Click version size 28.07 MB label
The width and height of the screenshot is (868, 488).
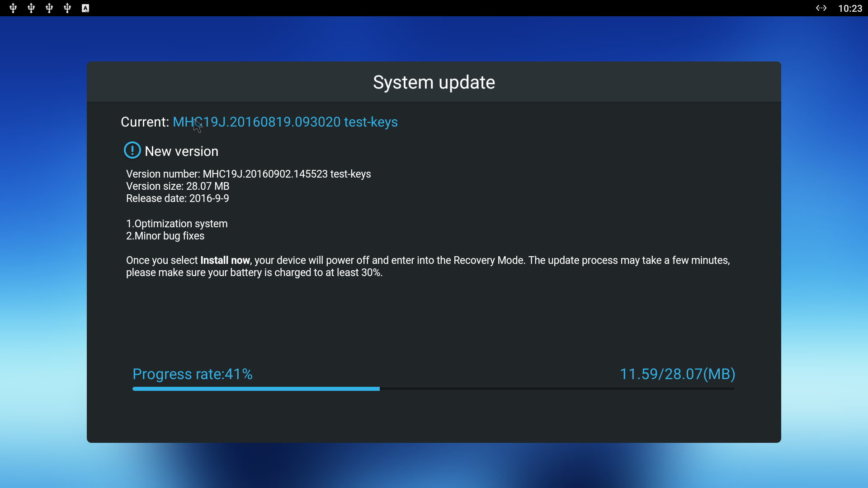pyautogui.click(x=179, y=186)
